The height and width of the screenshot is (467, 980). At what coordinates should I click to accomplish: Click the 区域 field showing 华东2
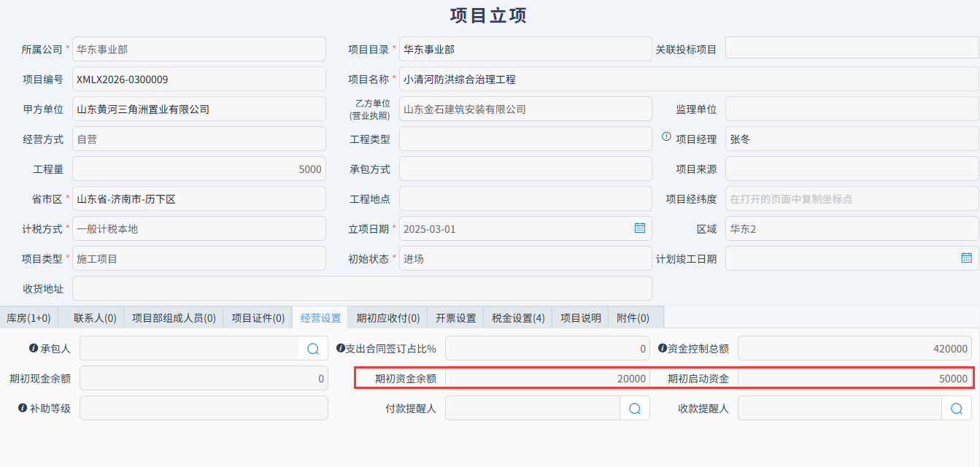coord(852,228)
